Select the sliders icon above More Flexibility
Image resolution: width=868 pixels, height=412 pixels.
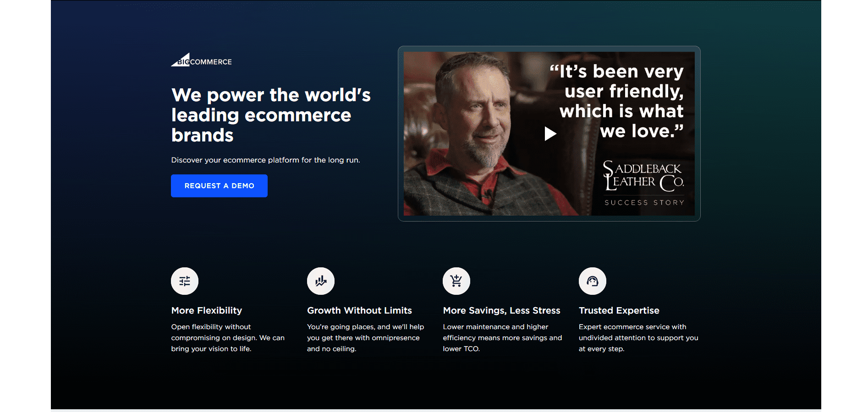tap(184, 281)
